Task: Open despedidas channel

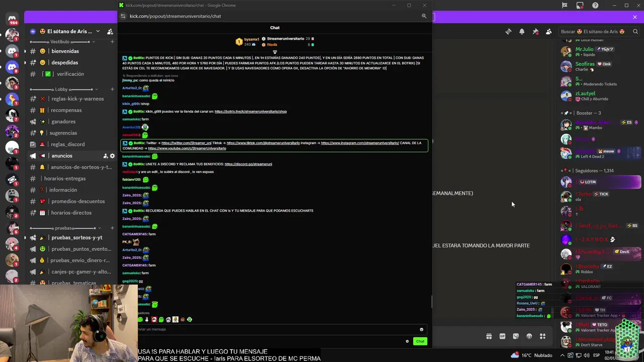Action: coord(70,62)
